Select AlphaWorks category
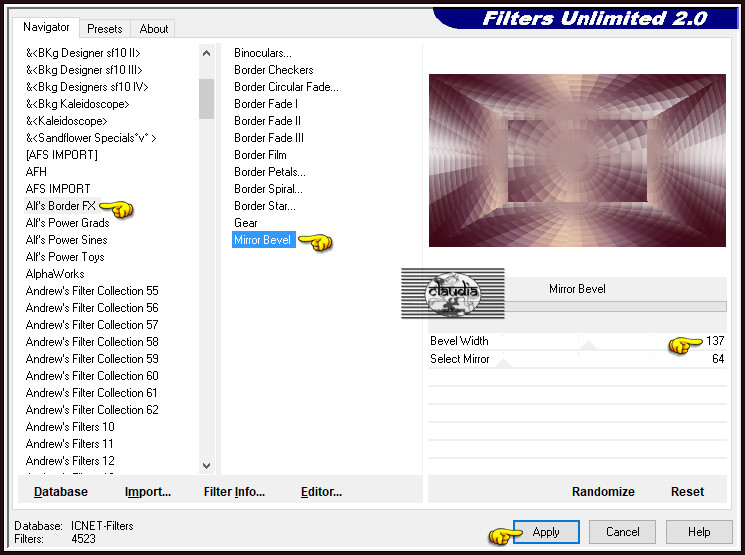745x555 pixels. (55, 274)
